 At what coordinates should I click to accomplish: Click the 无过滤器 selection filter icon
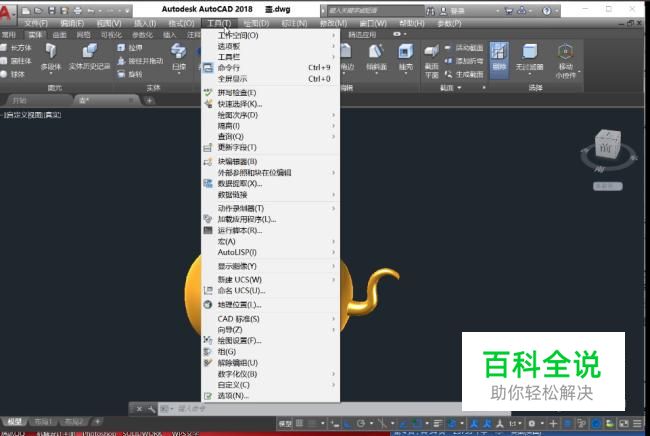click(529, 51)
